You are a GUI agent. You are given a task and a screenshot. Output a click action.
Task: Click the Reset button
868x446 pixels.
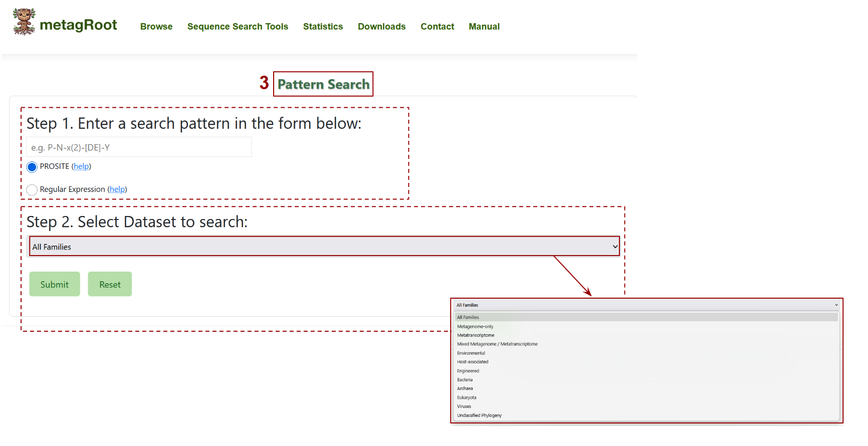pyautogui.click(x=110, y=284)
